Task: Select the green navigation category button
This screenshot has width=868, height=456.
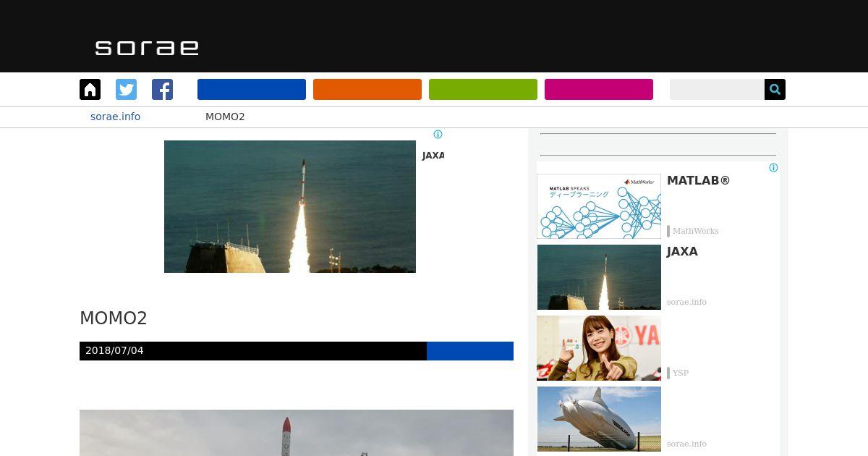Action: pos(483,90)
